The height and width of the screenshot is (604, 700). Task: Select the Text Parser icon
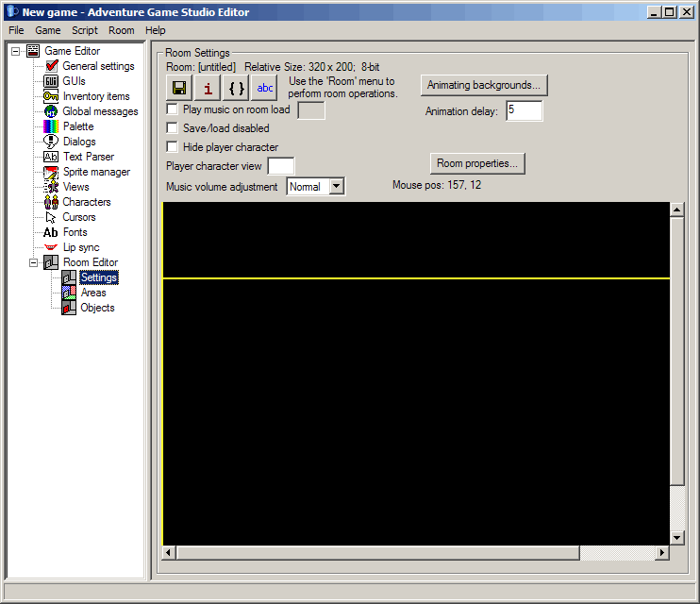click(x=51, y=157)
